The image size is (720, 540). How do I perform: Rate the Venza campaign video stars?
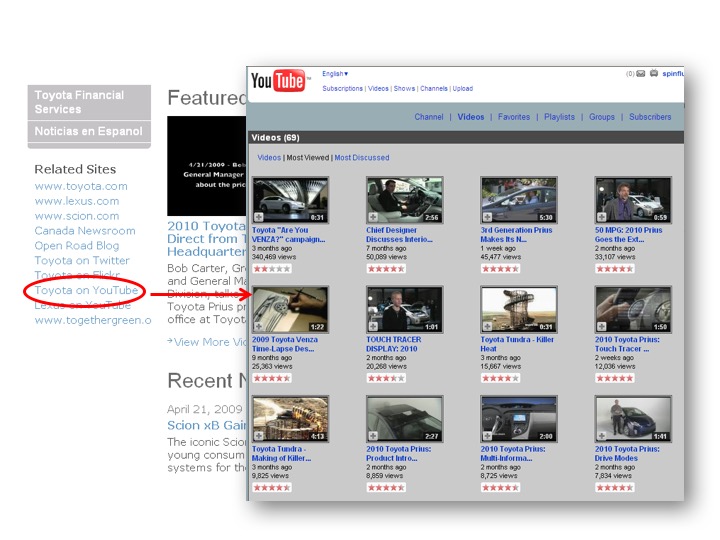271,269
